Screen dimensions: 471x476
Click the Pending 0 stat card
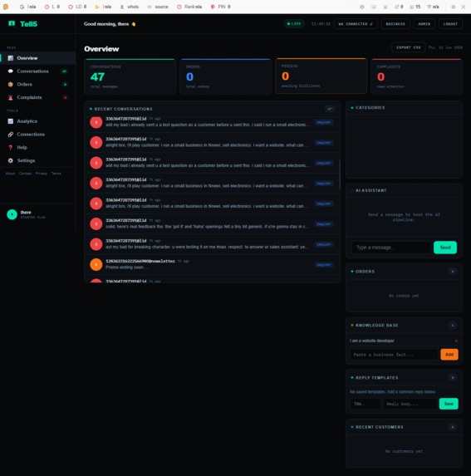[321, 76]
